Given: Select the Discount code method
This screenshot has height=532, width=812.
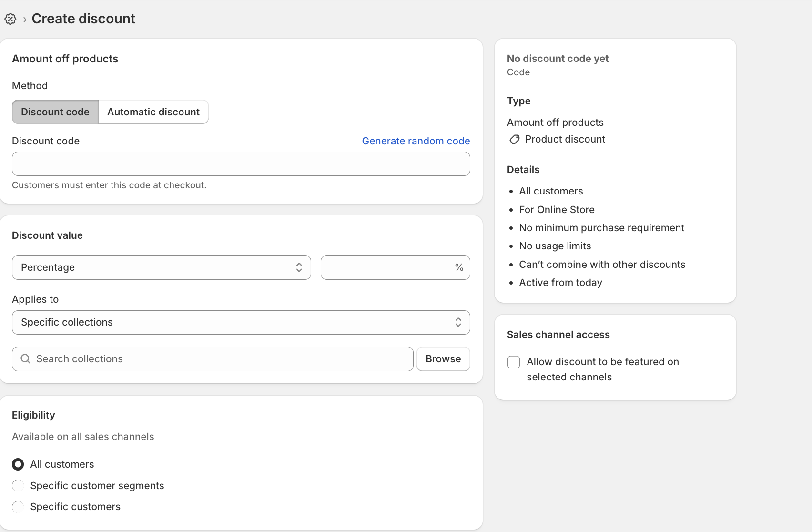Looking at the screenshot, I should tap(55, 112).
